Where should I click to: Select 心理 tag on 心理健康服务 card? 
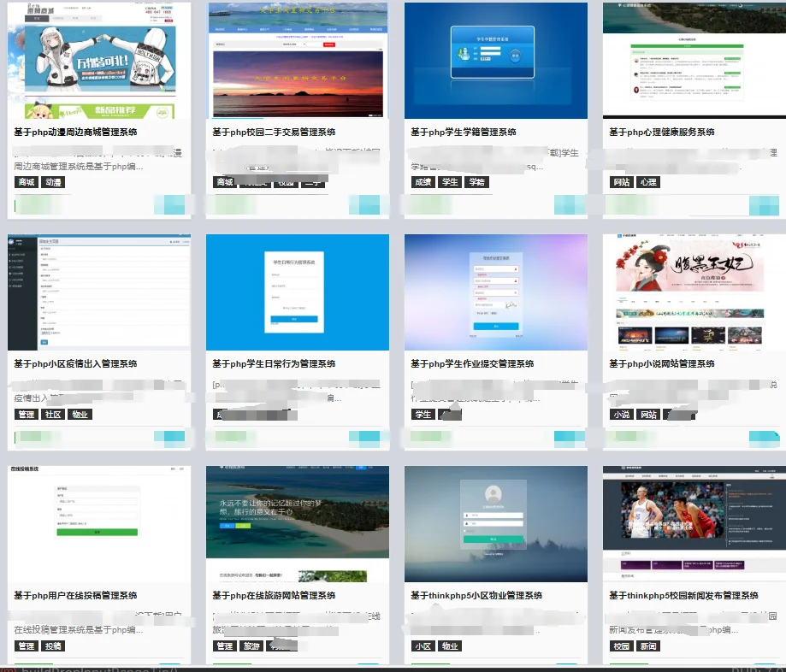coord(648,182)
